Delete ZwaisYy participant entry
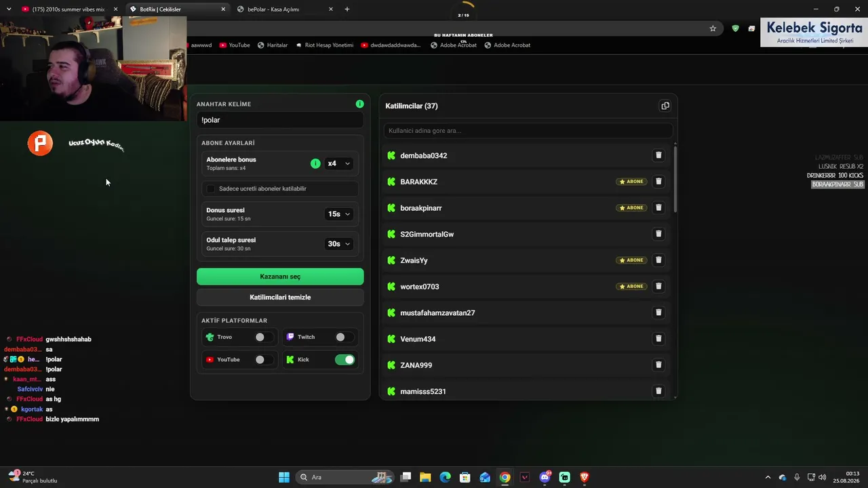Viewport: 868px width, 488px height. click(x=658, y=260)
